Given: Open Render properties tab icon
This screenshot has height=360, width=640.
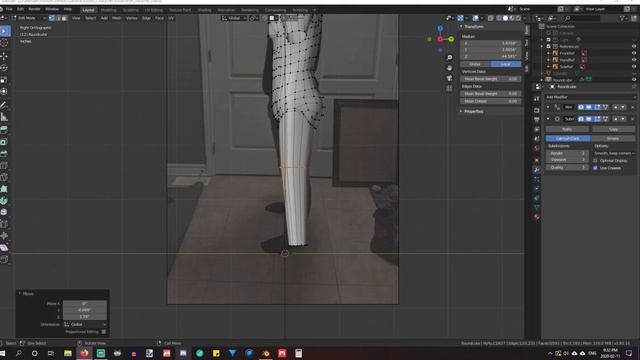Looking at the screenshot, I should pos(536,110).
